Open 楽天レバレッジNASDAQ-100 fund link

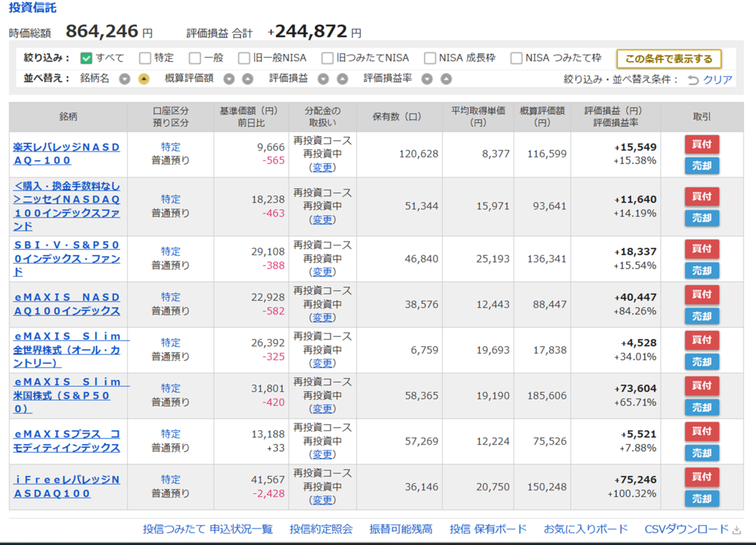[x=67, y=154]
